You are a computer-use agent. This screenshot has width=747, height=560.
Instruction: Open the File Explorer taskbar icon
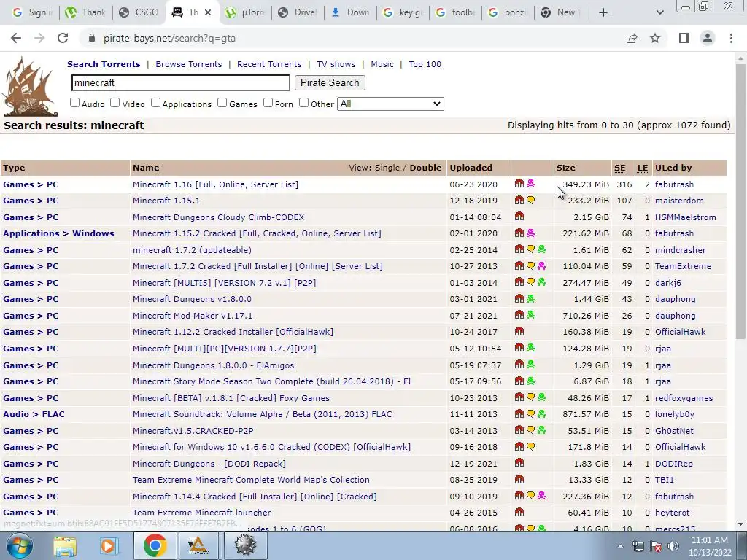point(65,545)
